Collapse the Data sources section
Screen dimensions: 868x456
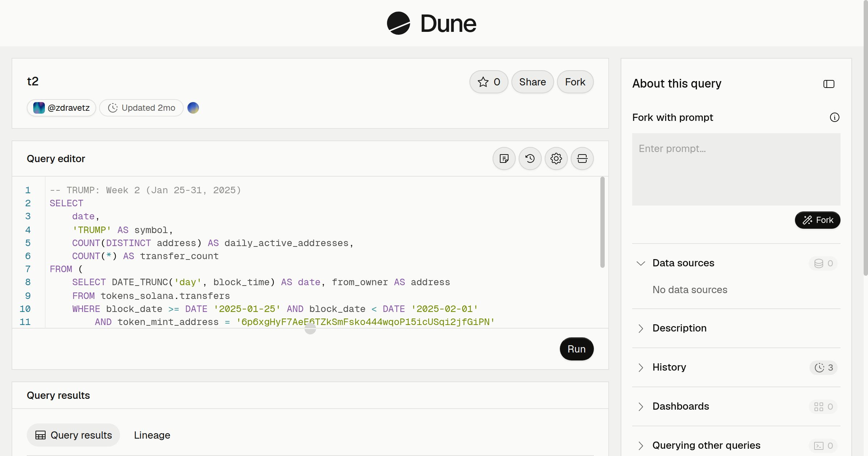tap(641, 263)
